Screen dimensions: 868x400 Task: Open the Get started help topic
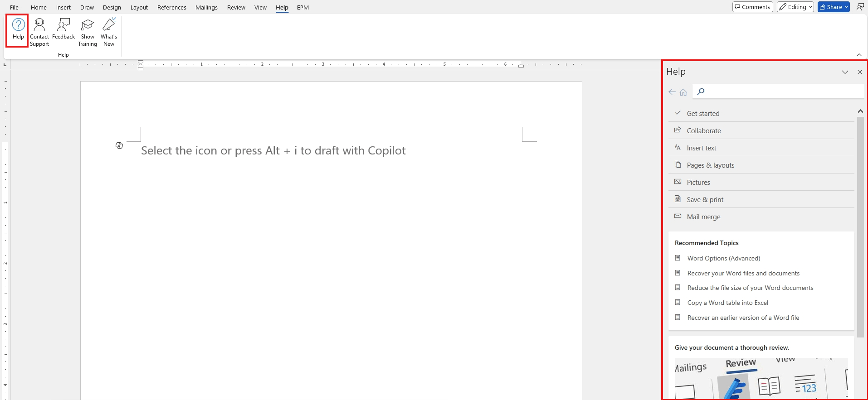761,113
